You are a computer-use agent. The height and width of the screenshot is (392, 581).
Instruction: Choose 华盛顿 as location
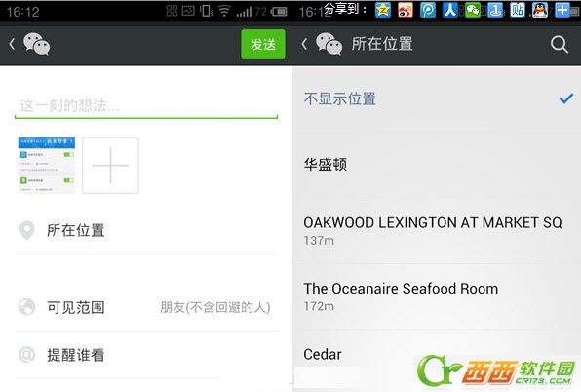pos(437,164)
